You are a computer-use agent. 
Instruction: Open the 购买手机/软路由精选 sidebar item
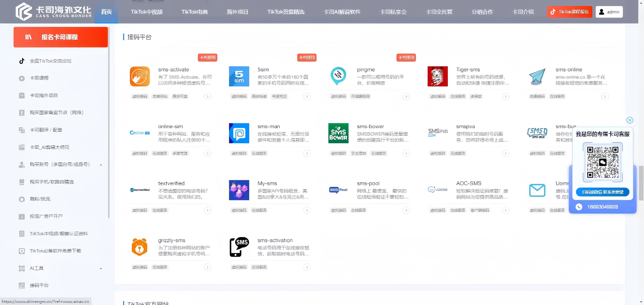[x=52, y=182]
